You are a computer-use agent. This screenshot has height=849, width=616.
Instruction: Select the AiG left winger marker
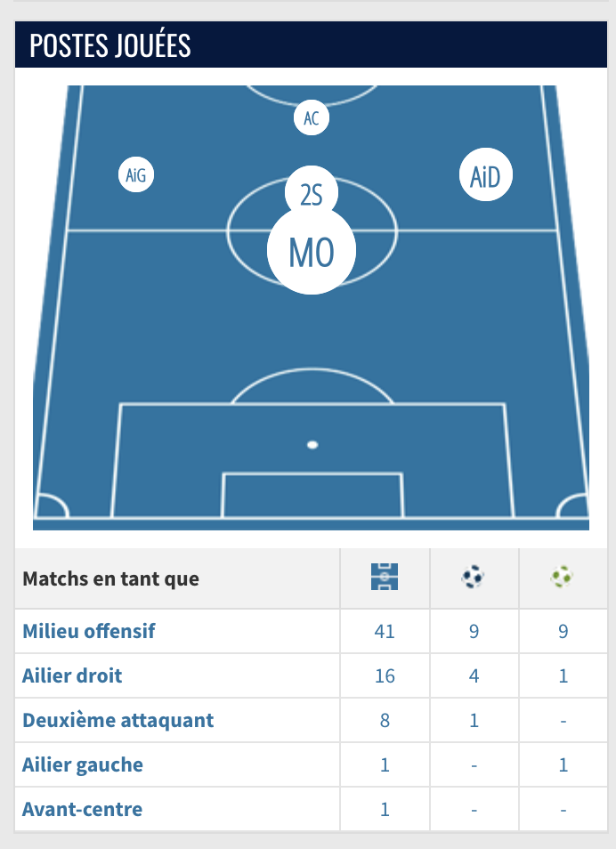[x=135, y=175]
